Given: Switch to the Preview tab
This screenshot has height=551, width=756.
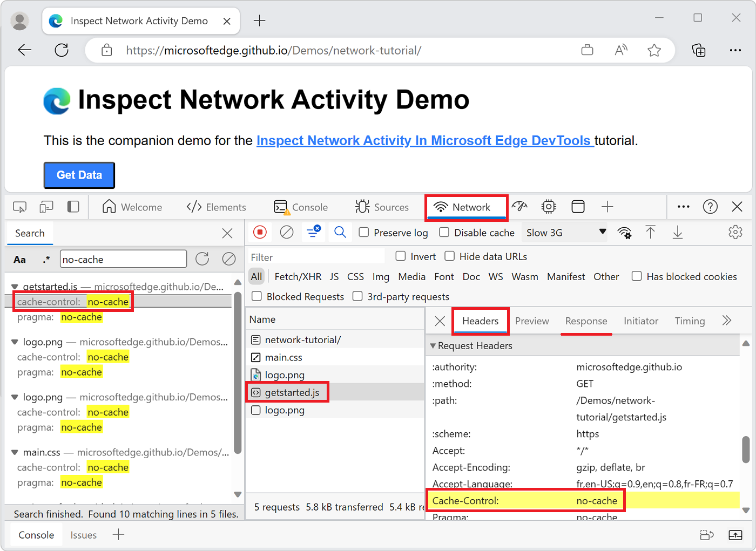Looking at the screenshot, I should pos(532,321).
